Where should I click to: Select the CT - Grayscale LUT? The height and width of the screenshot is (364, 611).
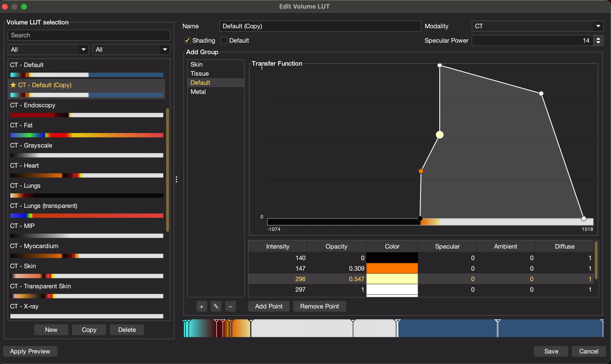(87, 149)
